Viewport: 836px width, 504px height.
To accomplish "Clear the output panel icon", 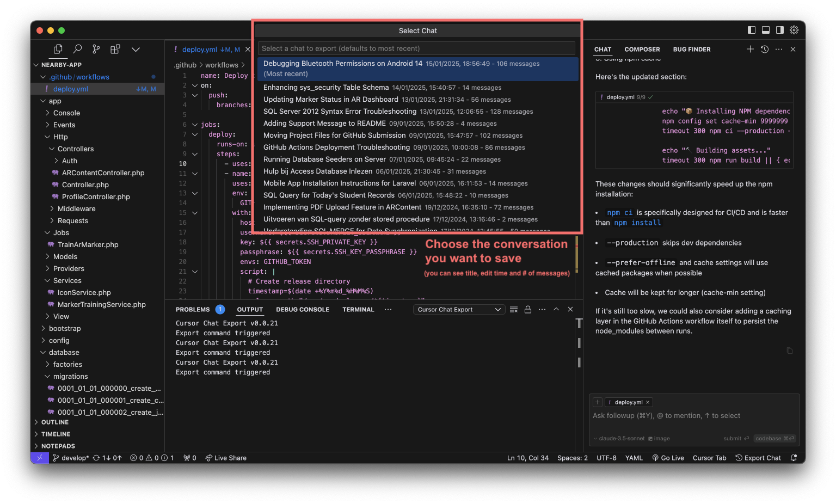I will 513,309.
